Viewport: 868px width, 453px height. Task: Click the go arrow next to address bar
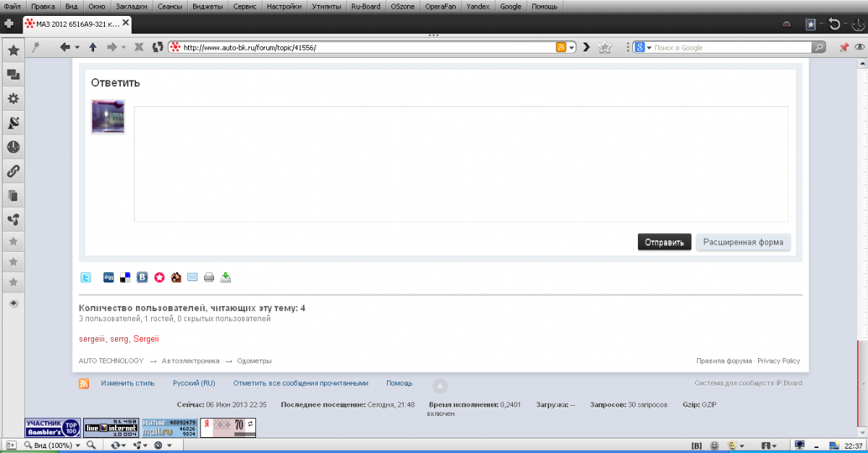pos(587,47)
